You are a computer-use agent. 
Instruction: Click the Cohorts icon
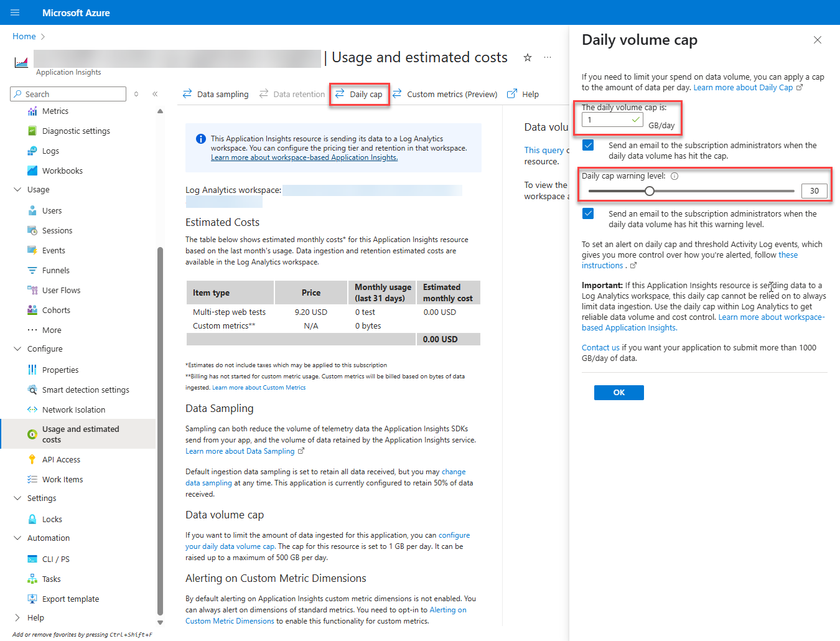tap(32, 311)
